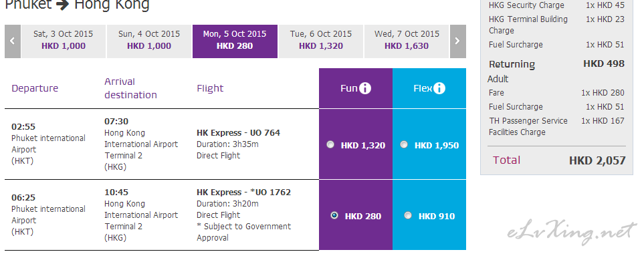Click HK Express - *UO 1762 flight name
The height and width of the screenshot is (254, 644).
click(243, 193)
